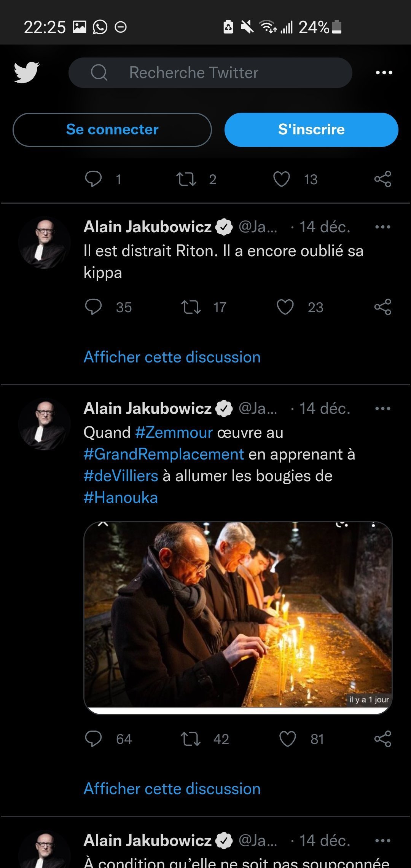Open options for the "distrait Riton" tweet

tap(382, 227)
